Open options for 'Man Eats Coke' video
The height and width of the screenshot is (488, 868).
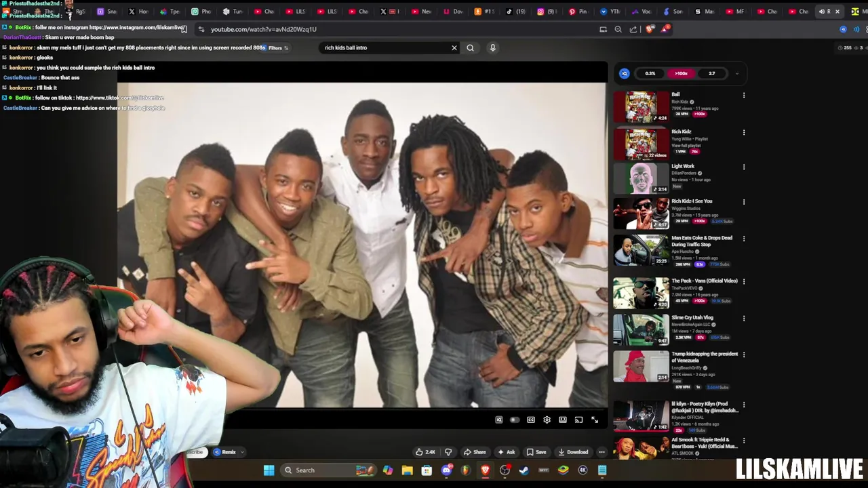click(x=744, y=239)
